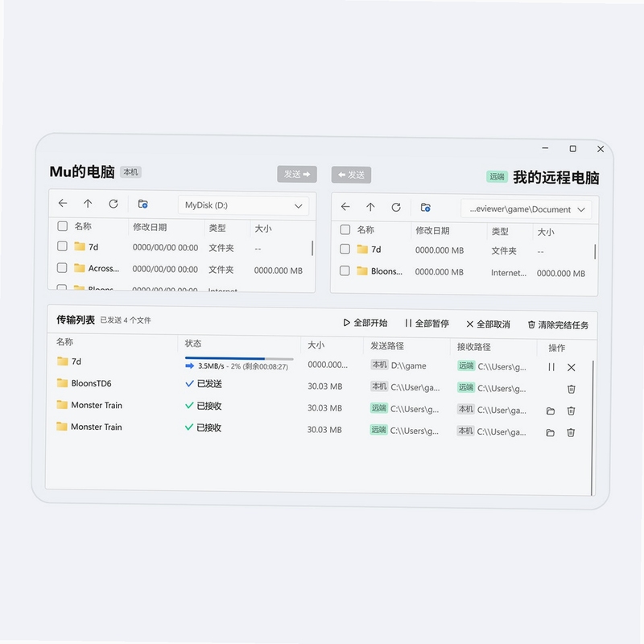This screenshot has width=644, height=644.
Task: Create new folder in remote pane
Action: click(426, 208)
